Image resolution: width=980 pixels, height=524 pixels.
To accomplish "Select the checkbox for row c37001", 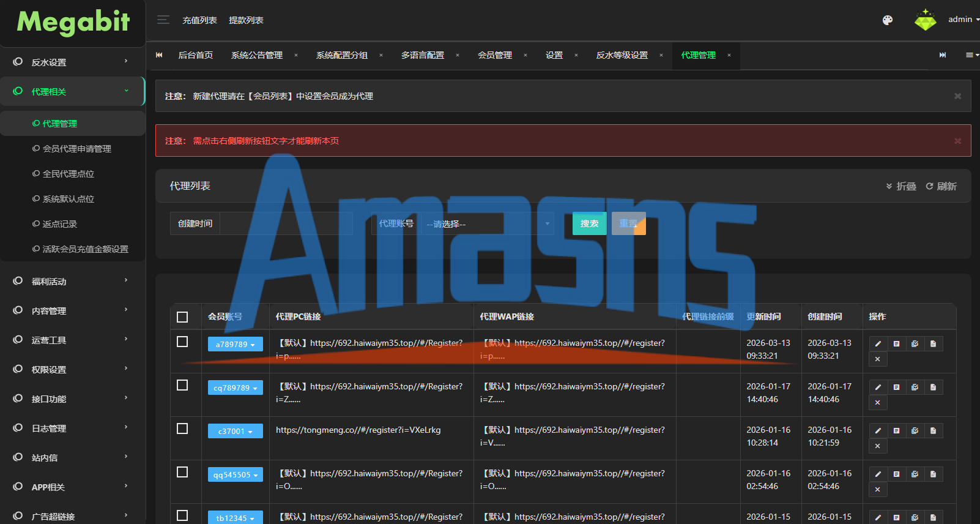I will pyautogui.click(x=182, y=429).
